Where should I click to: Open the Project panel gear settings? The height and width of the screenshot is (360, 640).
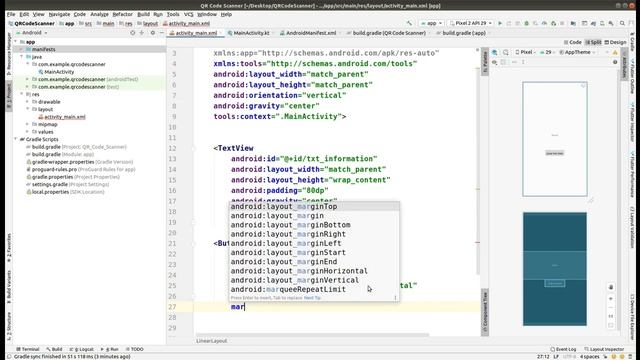153,33
